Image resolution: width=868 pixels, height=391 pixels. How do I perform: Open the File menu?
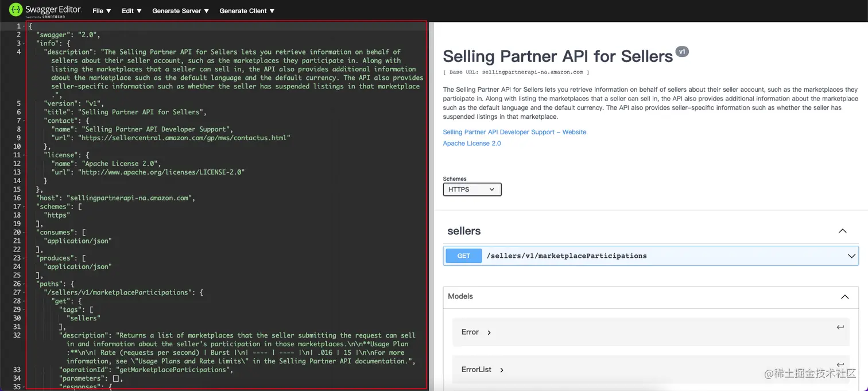click(102, 11)
